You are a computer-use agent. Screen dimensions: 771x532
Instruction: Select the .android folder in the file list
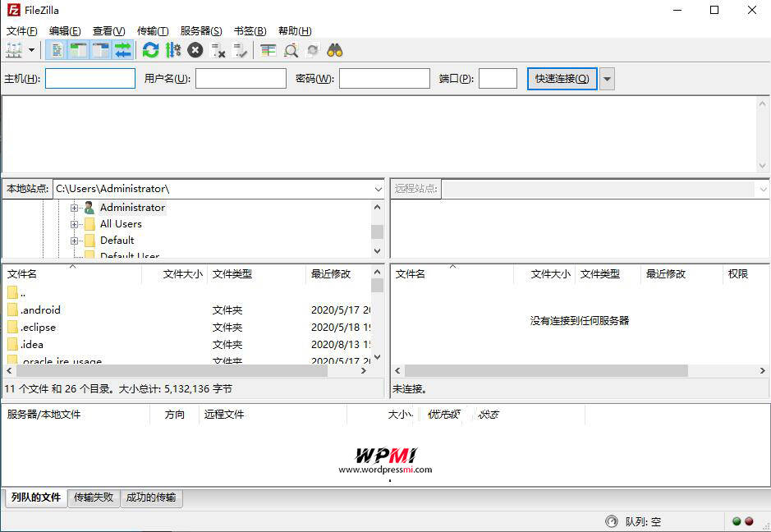[x=39, y=310]
